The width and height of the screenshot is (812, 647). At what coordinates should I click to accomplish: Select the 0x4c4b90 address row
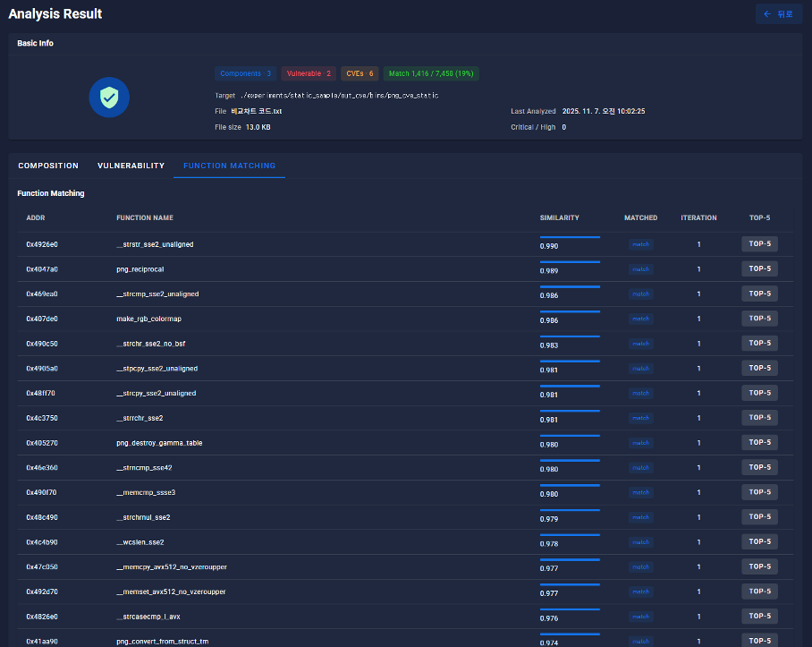point(42,542)
